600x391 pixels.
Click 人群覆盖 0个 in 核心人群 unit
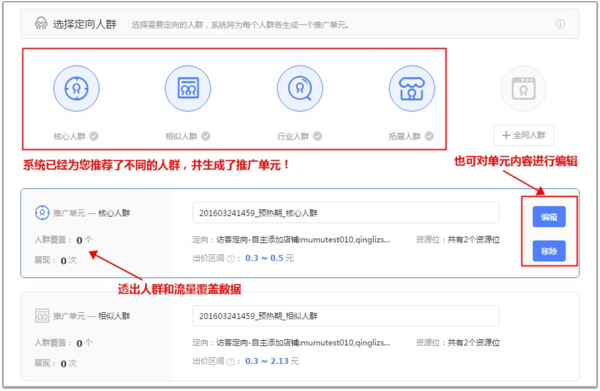click(64, 240)
